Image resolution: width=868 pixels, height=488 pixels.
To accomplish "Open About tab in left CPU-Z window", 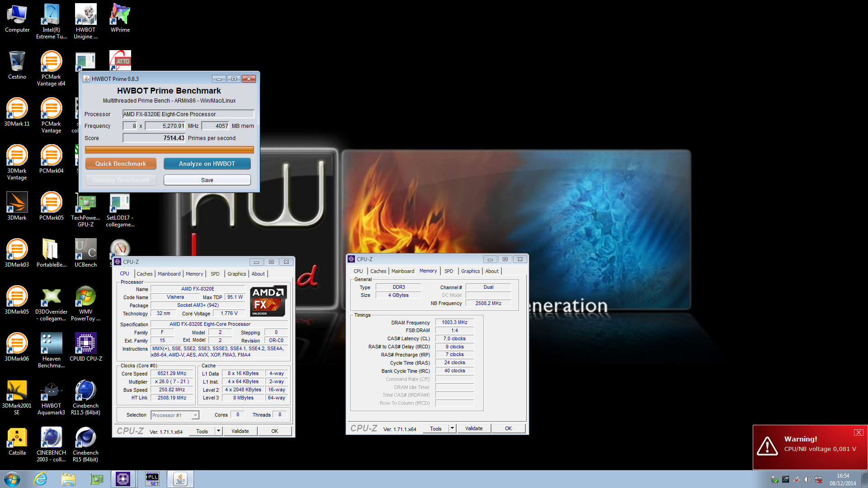I will click(x=258, y=274).
